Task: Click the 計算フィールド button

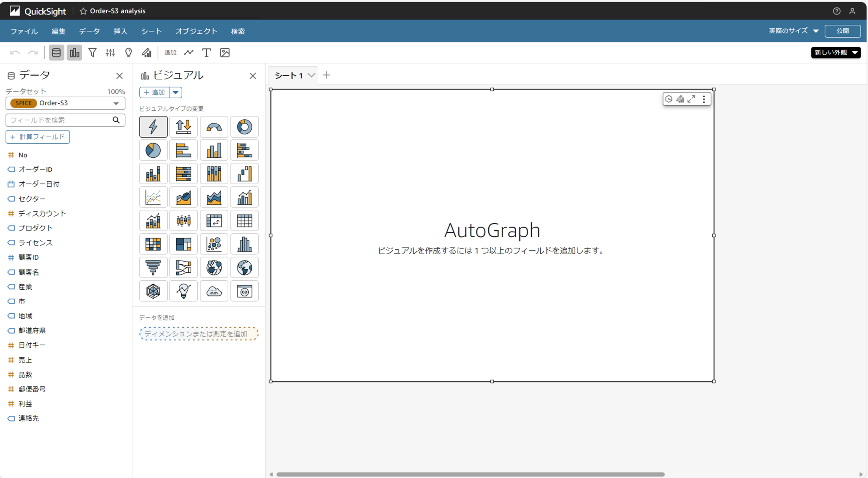Action: (x=38, y=137)
